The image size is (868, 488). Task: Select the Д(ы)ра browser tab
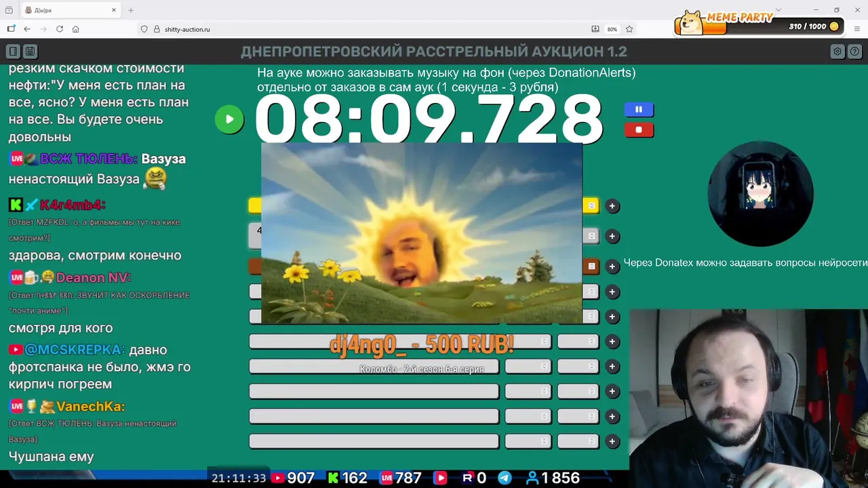[x=71, y=10]
